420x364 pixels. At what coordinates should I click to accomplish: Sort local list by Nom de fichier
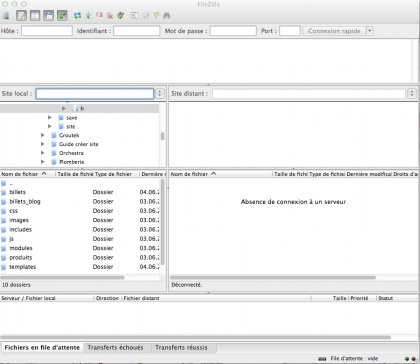click(x=28, y=174)
